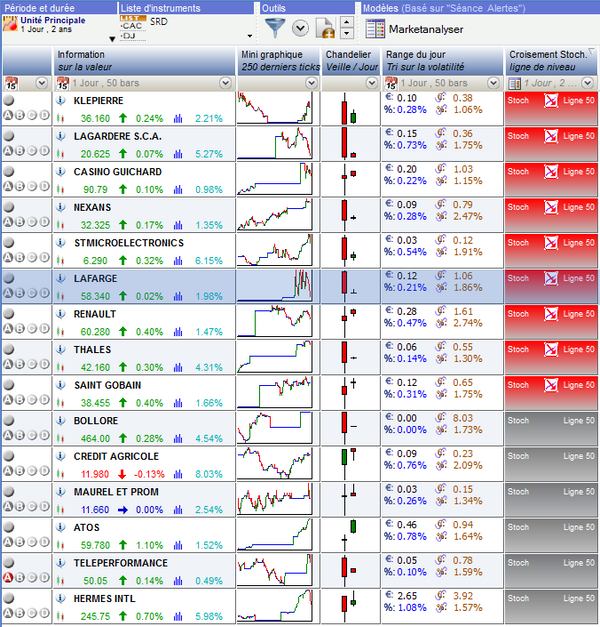Select the TELEPERFORMANCE instrument name
This screenshot has height=627, width=600.
tap(120, 563)
